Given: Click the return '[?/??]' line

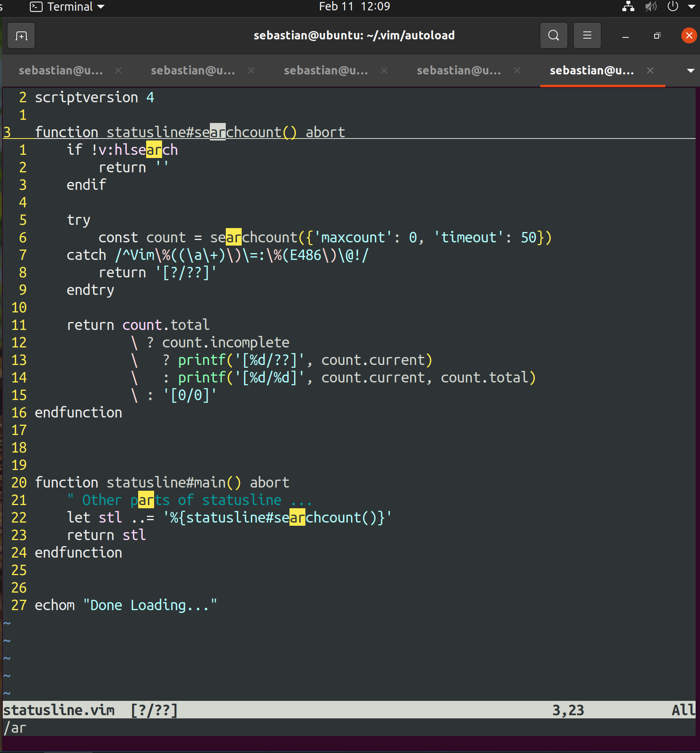Looking at the screenshot, I should [x=158, y=273].
